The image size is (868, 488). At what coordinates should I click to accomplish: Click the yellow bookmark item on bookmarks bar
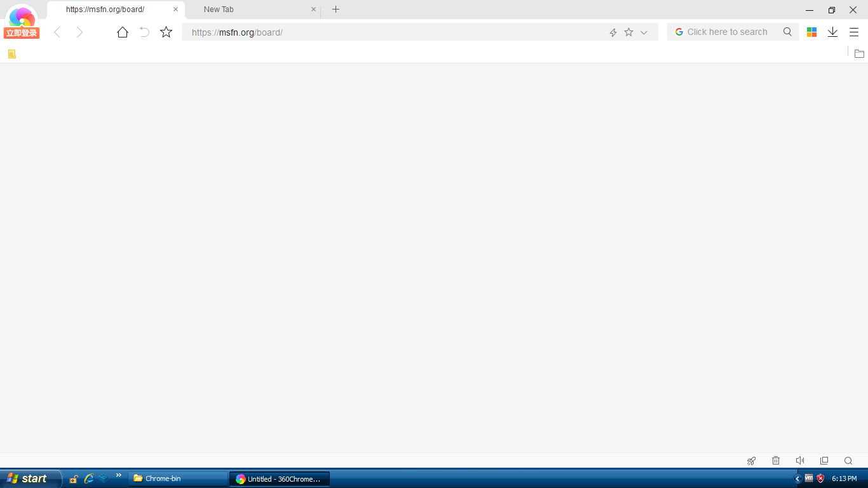[x=12, y=54]
